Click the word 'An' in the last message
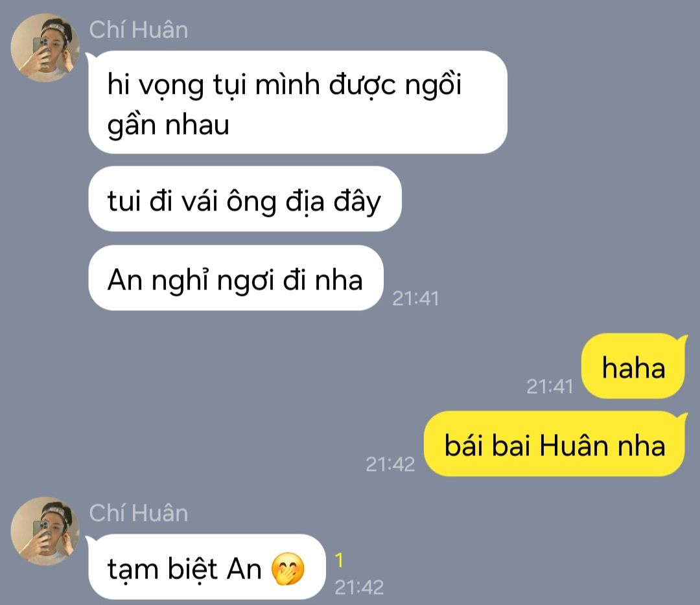Screen dimensions: 700x605 tap(244, 569)
